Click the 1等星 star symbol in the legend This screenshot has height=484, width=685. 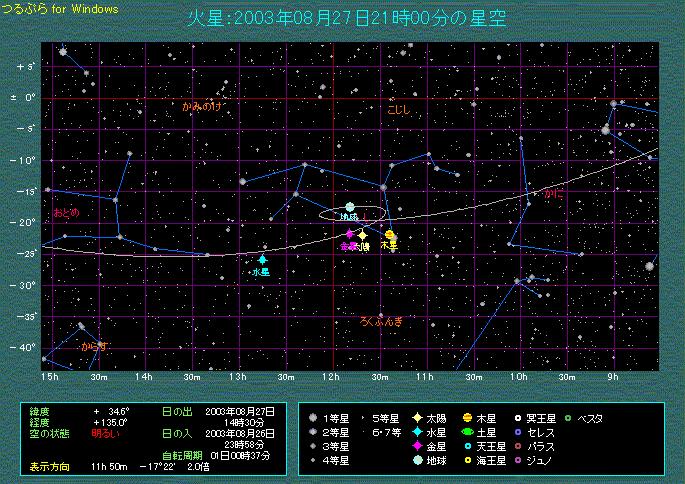[314, 418]
